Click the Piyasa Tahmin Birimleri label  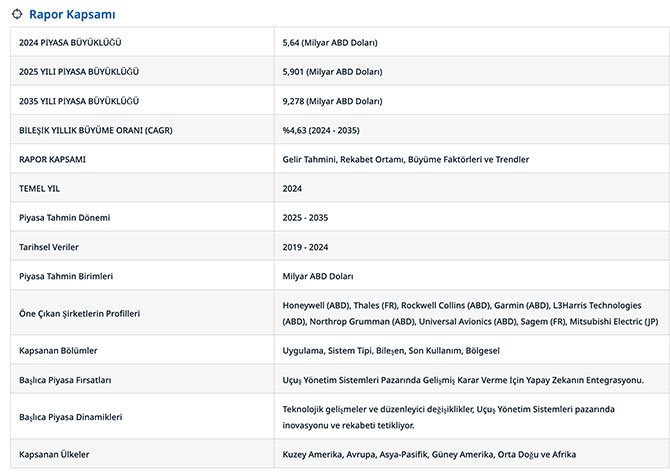tap(66, 275)
